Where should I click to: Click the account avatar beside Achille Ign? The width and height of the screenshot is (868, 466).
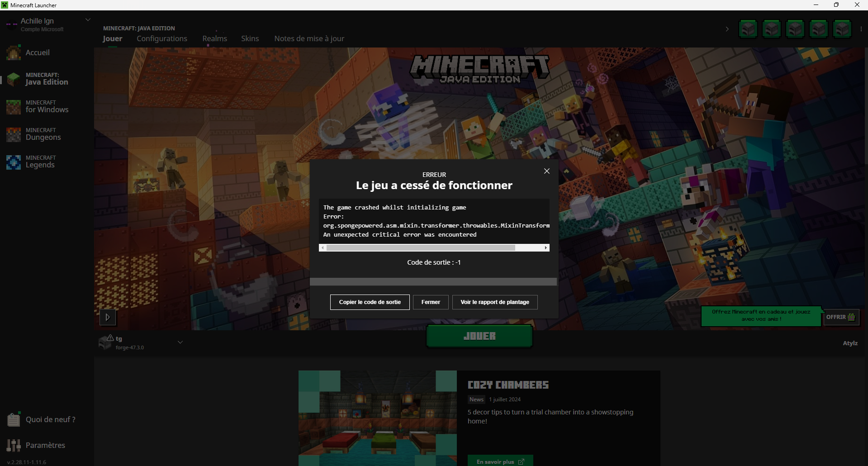point(12,24)
